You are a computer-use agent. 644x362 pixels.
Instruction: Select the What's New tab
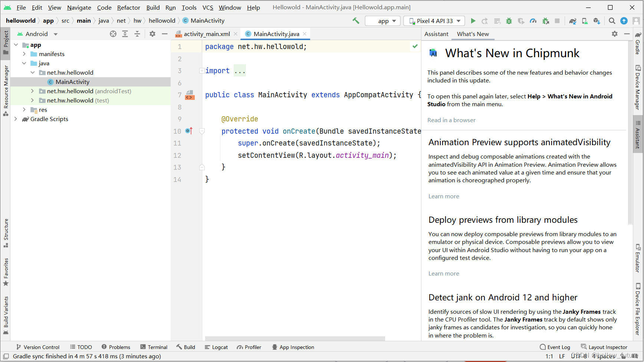tap(473, 34)
